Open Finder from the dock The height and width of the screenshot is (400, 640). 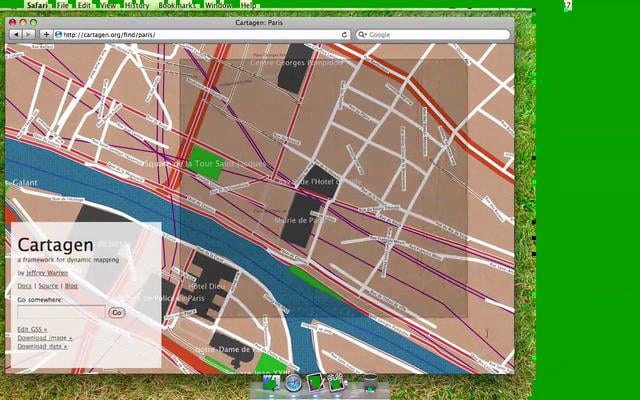[271, 383]
